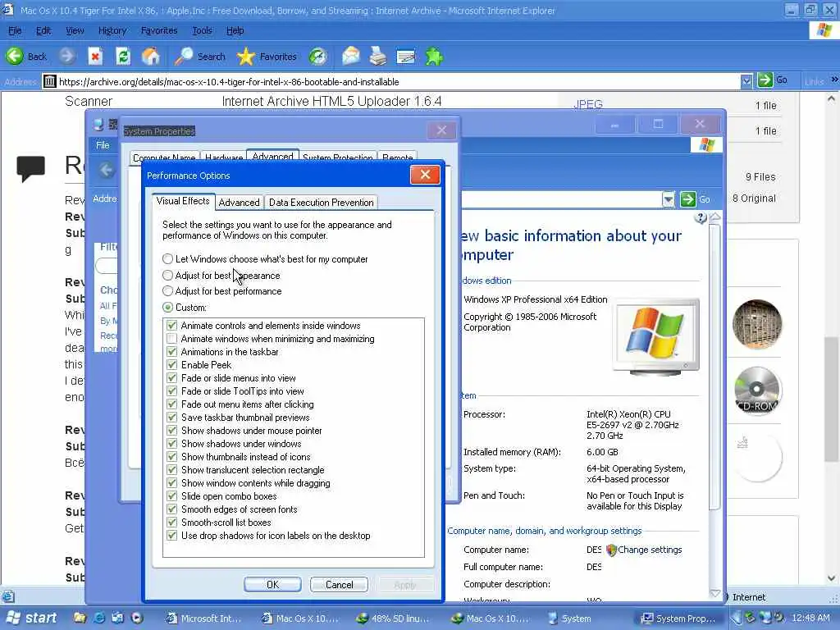Select the Visual Effects tab
This screenshot has width=840, height=630.
[x=183, y=201]
